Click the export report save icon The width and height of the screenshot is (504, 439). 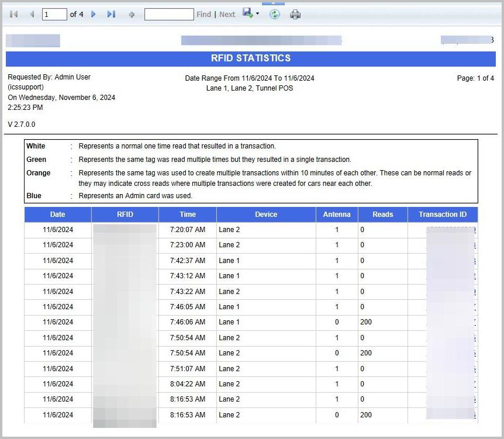click(x=247, y=13)
